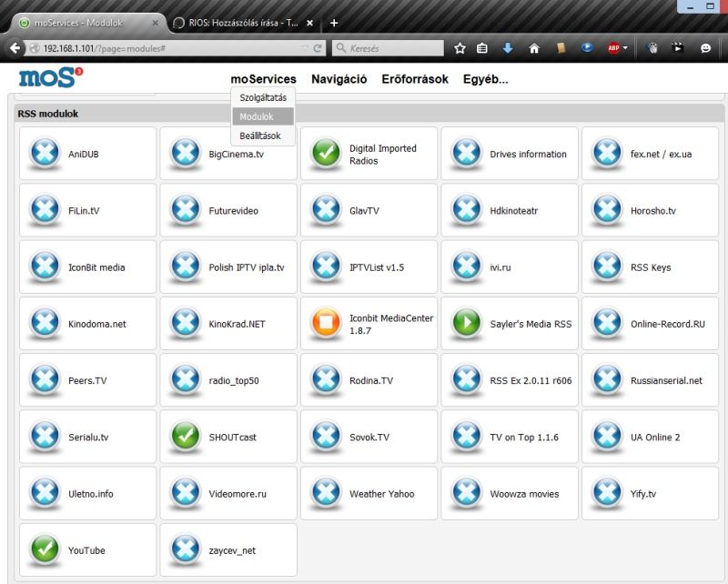Switch to the moServices - Modulok tab
The height and width of the screenshot is (584, 728).
87,23
